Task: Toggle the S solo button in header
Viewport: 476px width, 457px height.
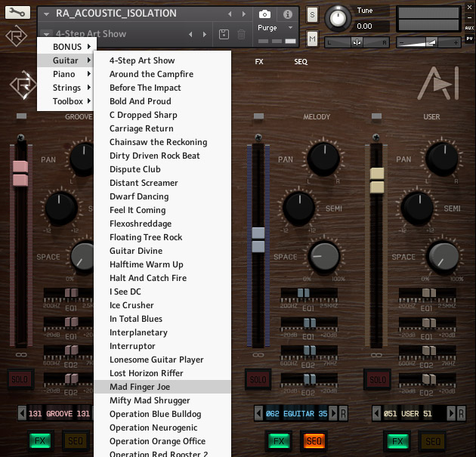Action: point(313,14)
